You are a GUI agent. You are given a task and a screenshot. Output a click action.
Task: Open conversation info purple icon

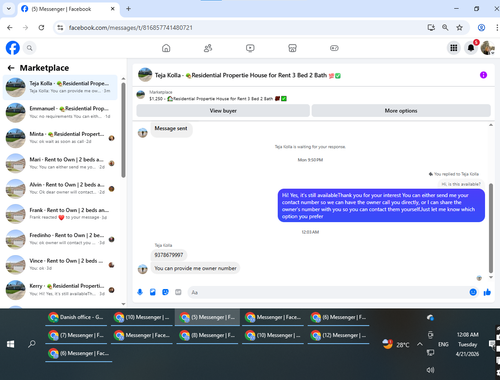point(483,75)
